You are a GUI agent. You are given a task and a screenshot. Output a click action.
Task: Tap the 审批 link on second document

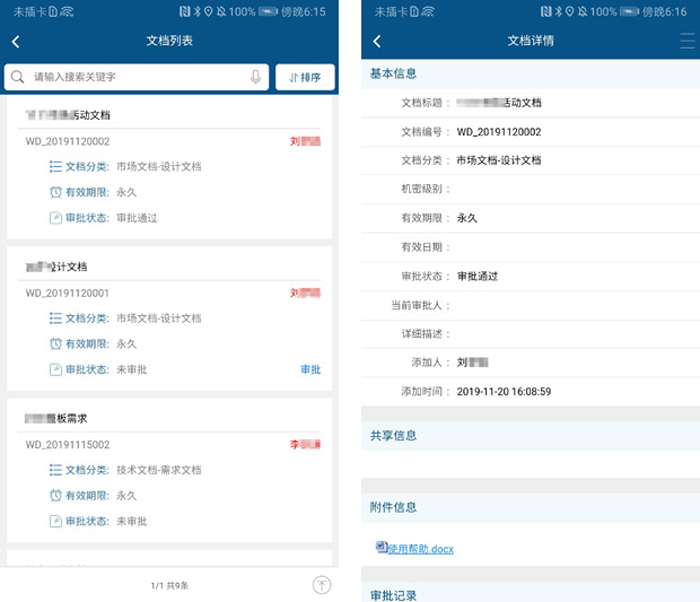coord(311,370)
